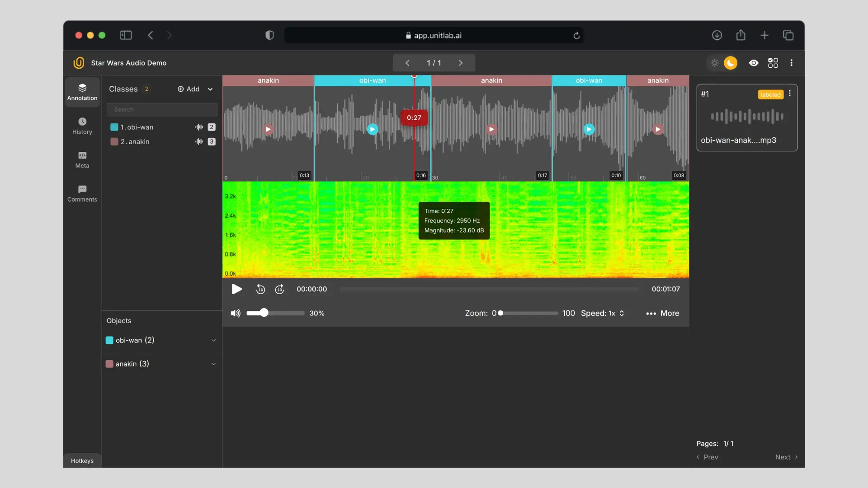Open the grid layout view icon

coord(773,63)
